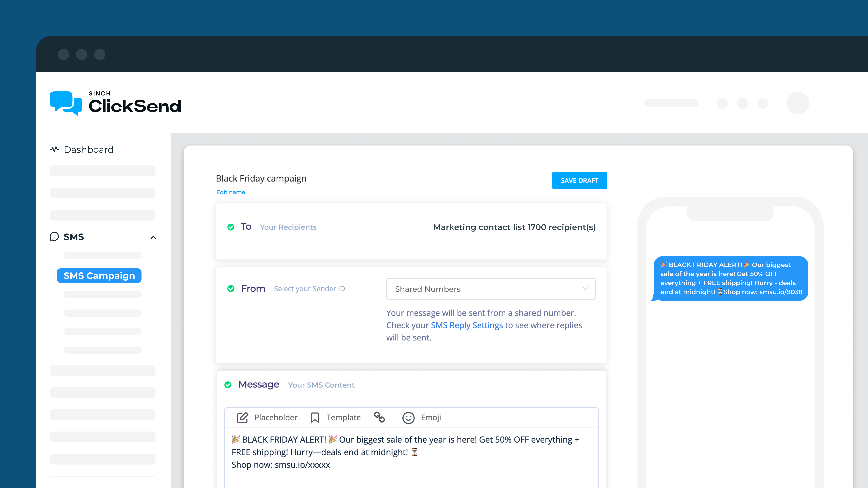Click the Dashboard pulse icon
Image resolution: width=868 pixels, height=488 pixels.
pos(54,149)
